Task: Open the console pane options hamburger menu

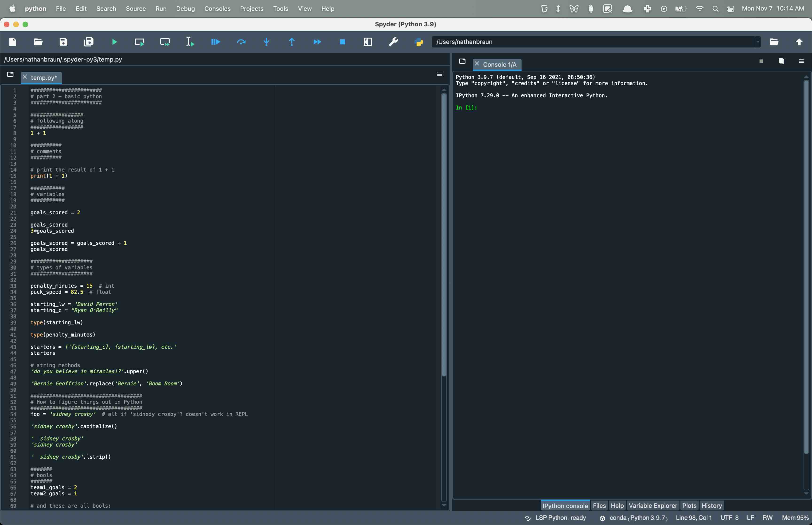Action: 801,61
